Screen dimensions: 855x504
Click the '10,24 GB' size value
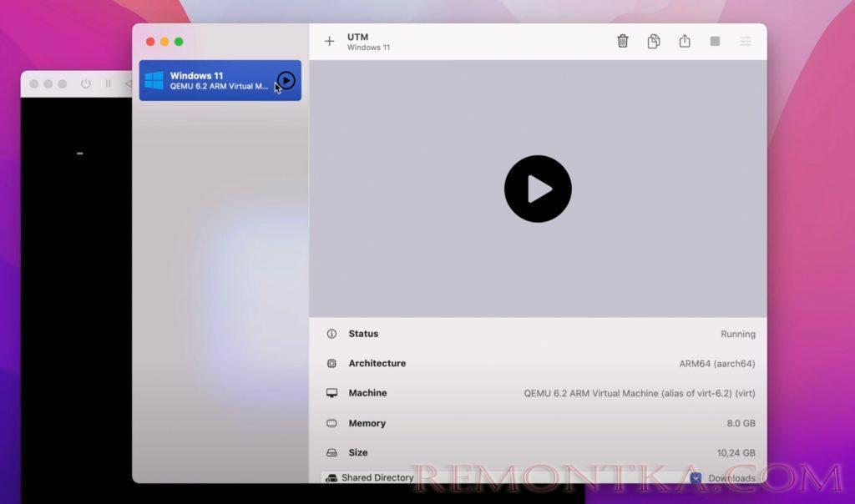[736, 453]
